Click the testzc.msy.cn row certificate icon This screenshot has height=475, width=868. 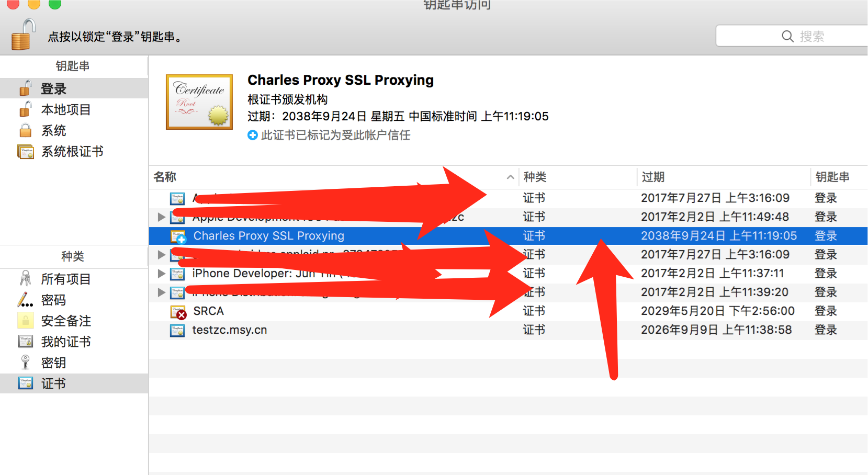(178, 330)
